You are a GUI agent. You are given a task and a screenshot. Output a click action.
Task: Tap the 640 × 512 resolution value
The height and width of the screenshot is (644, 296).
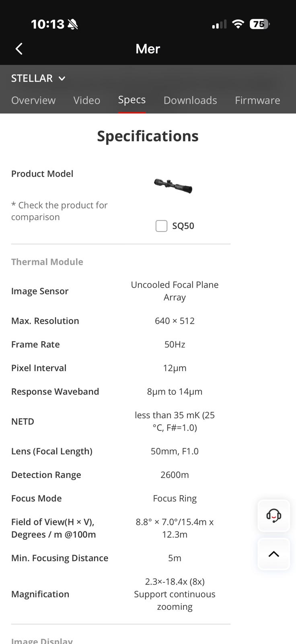click(175, 321)
